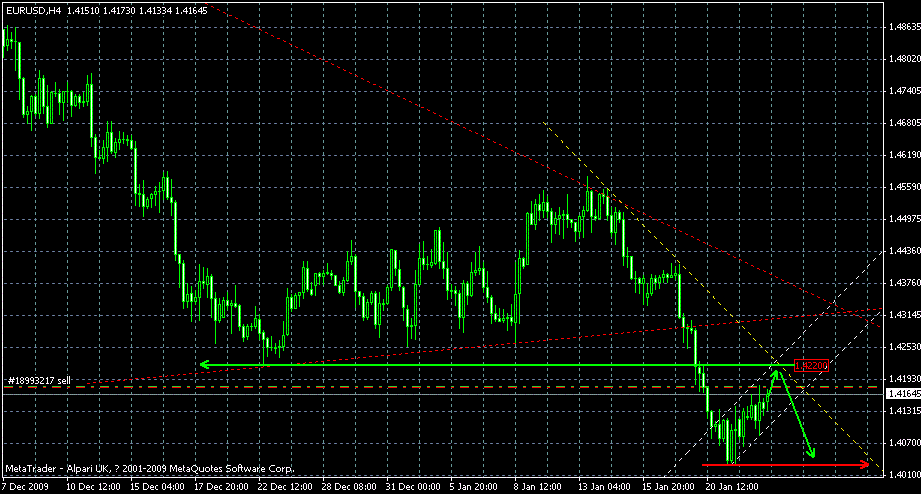Click the 20 Jan 12:00 time label
921x494 pixels.
[732, 487]
